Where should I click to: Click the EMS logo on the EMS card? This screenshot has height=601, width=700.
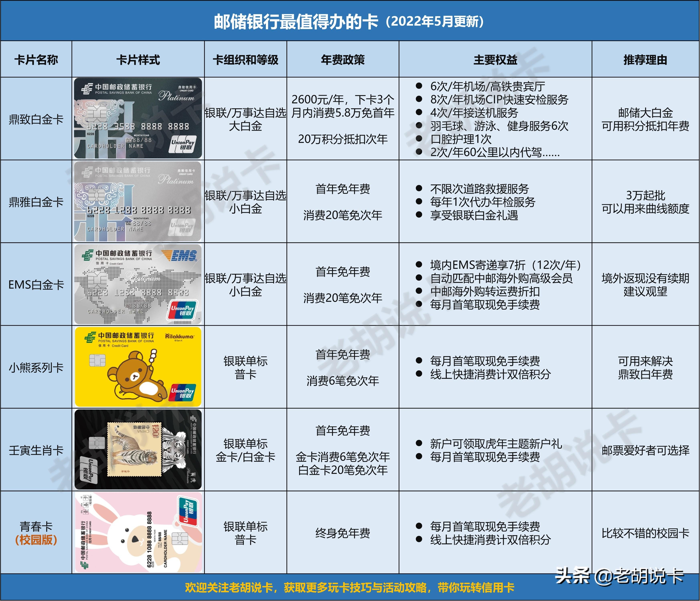(179, 256)
